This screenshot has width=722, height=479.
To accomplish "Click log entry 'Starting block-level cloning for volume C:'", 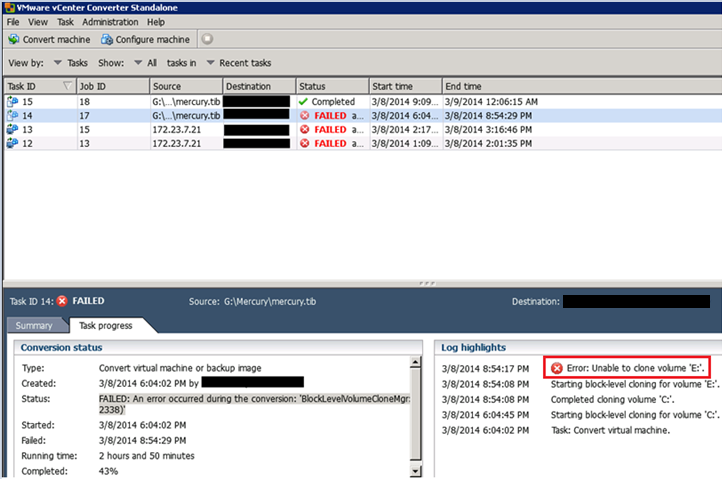I will 635,415.
